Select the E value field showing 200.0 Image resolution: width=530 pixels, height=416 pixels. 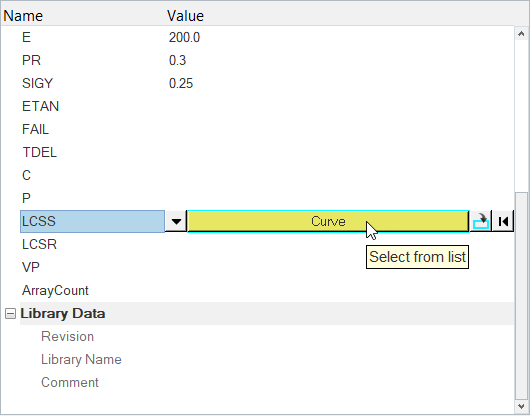184,37
